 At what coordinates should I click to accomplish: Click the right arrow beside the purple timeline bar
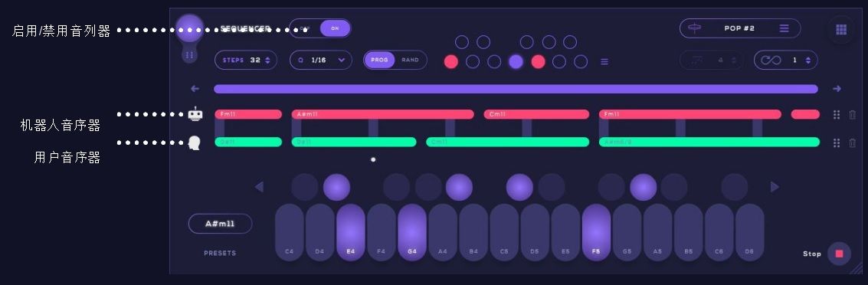point(837,89)
